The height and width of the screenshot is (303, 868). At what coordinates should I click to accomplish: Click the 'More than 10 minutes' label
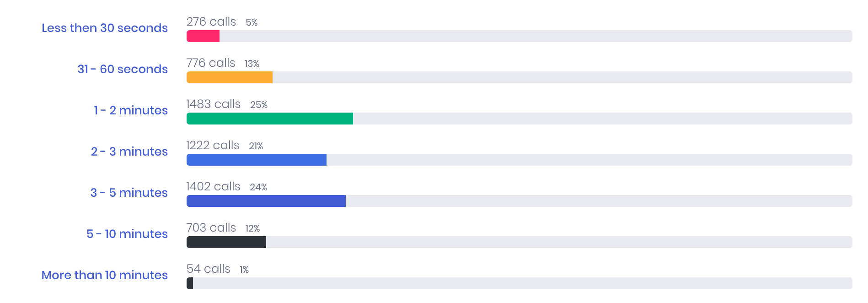[x=105, y=275]
